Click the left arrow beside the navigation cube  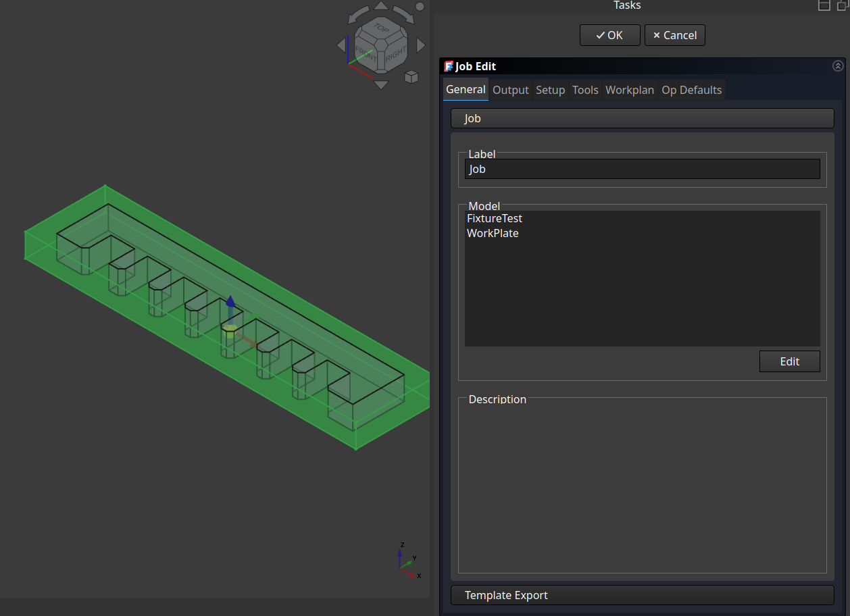[341, 45]
